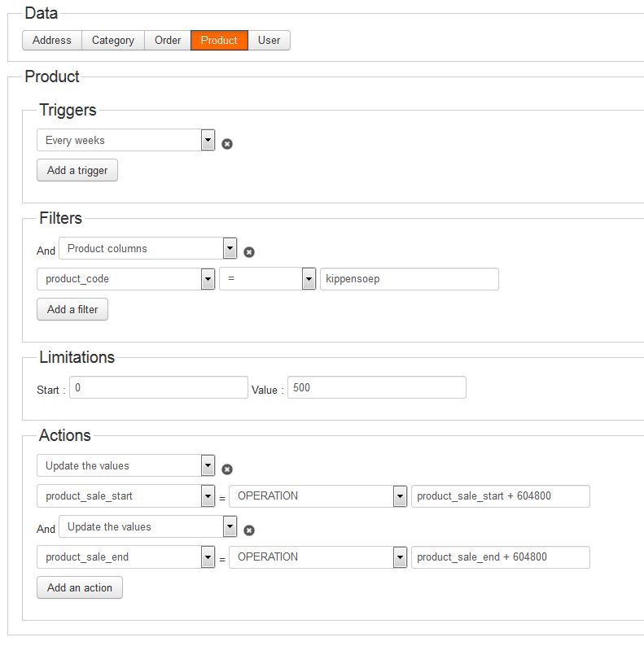This screenshot has height=646, width=644.
Task: Remove the first Update the values action
Action: pyautogui.click(x=227, y=469)
